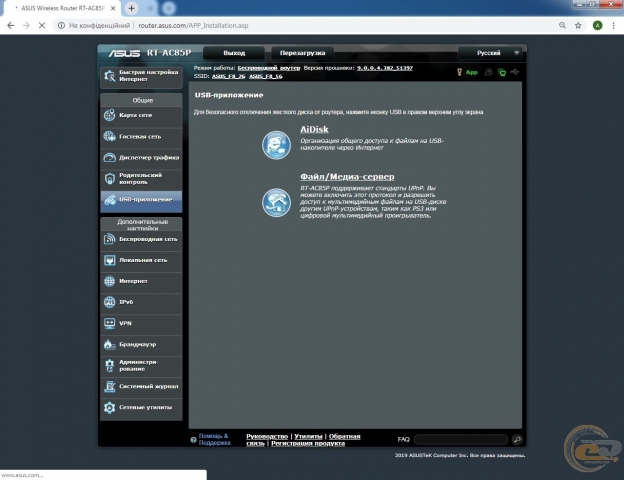Image resolution: width=624 pixels, height=480 pixels.
Task: Open File/Media server icon
Action: [x=276, y=202]
